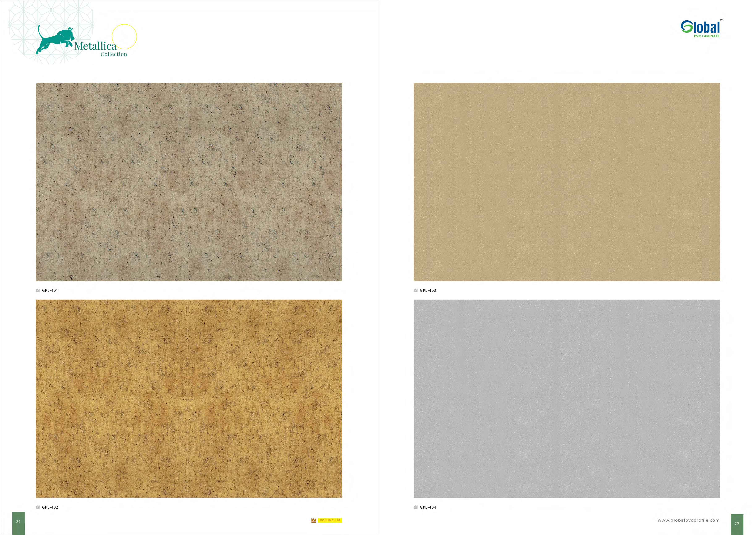Click the yellow Volume 01 badge
Viewport: 756px width, 535px height.
[x=330, y=520]
